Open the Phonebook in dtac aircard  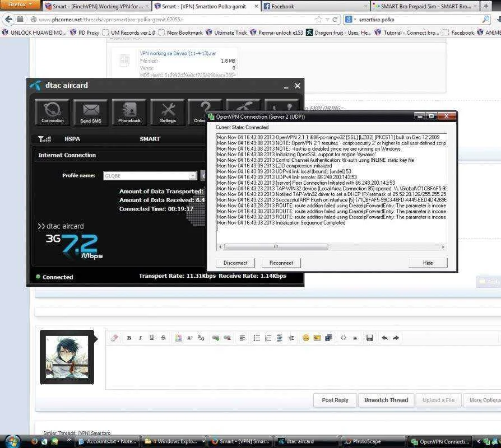[129, 112]
